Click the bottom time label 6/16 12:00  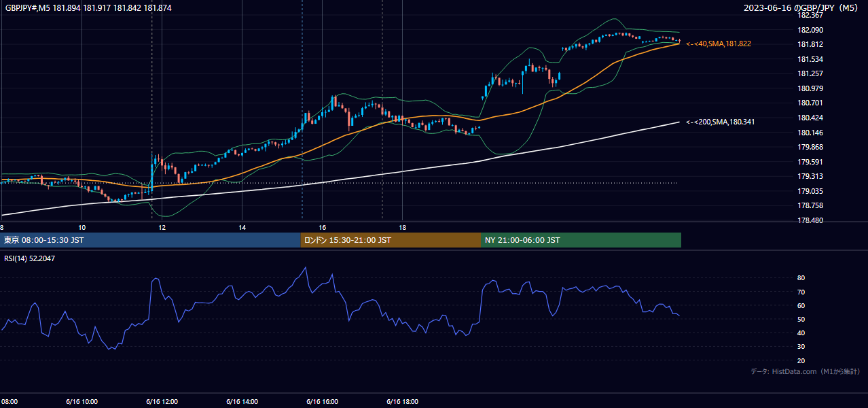click(162, 402)
